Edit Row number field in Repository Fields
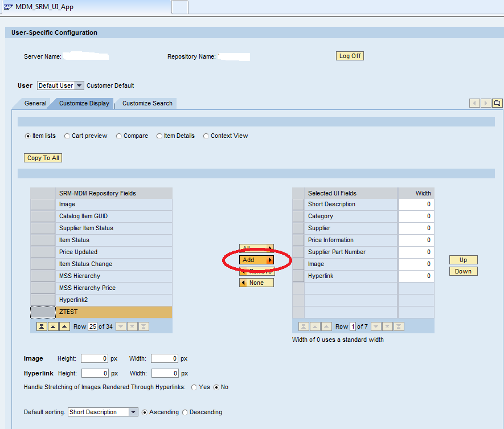504x429 pixels. [x=93, y=326]
